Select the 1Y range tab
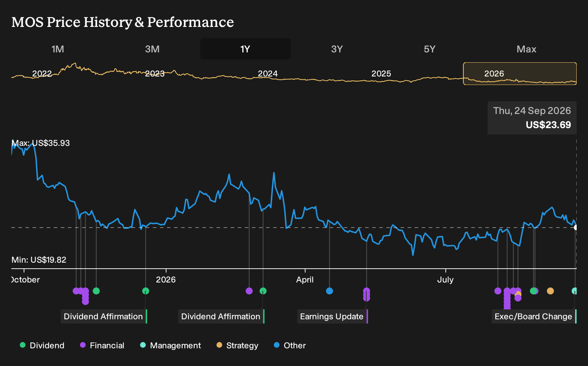This screenshot has width=588, height=366. coord(246,49)
